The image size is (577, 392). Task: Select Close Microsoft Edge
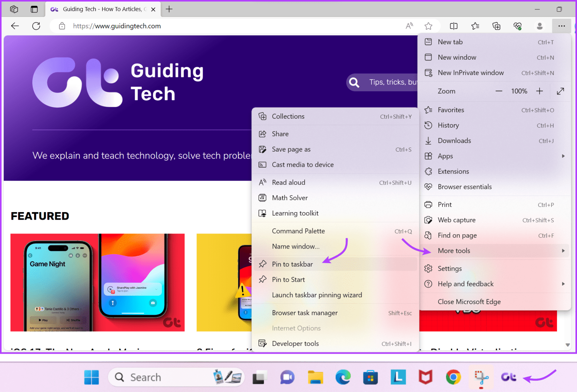pos(469,302)
